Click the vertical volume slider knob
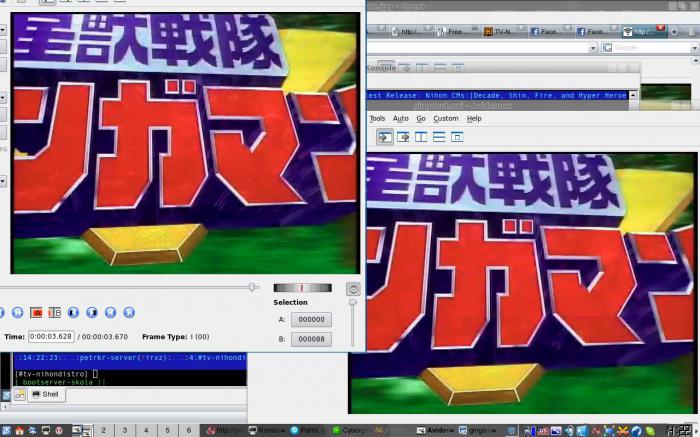This screenshot has width=700, height=437. tap(353, 303)
